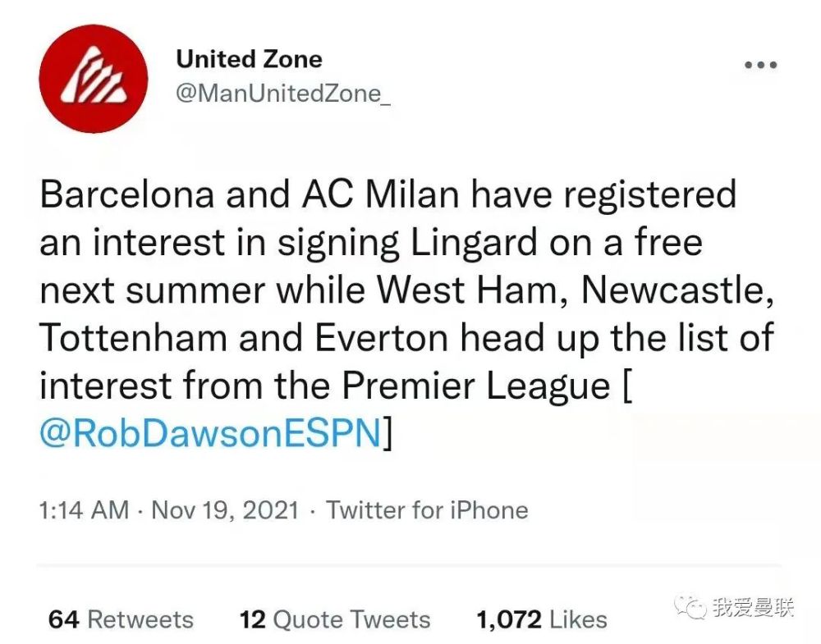The width and height of the screenshot is (821, 644).
Task: Click AC Milan in the tweet text
Action: pos(380,194)
